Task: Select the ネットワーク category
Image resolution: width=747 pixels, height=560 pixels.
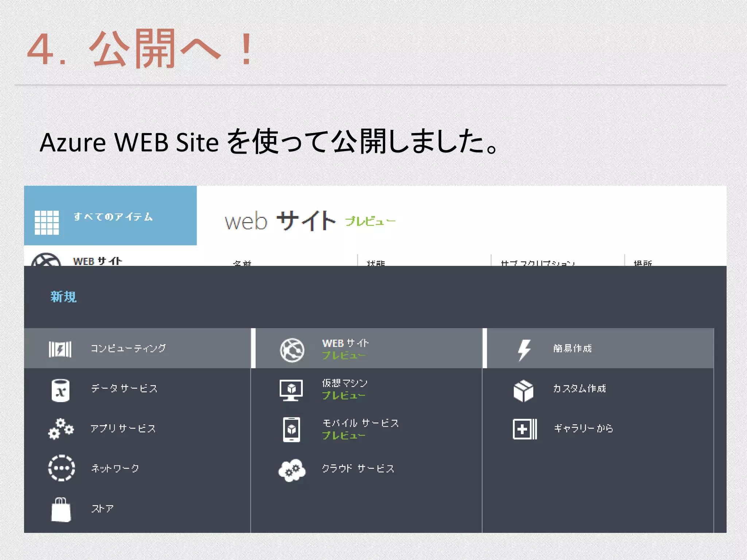Action: point(137,468)
